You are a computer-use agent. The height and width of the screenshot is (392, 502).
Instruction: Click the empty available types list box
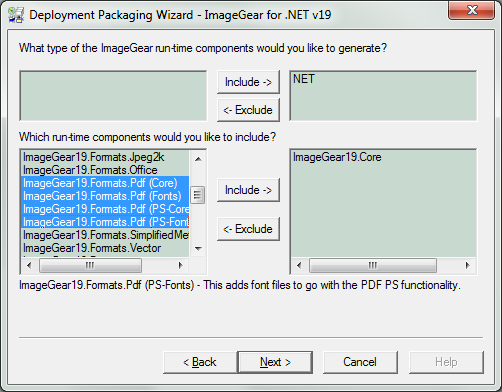tap(113, 96)
